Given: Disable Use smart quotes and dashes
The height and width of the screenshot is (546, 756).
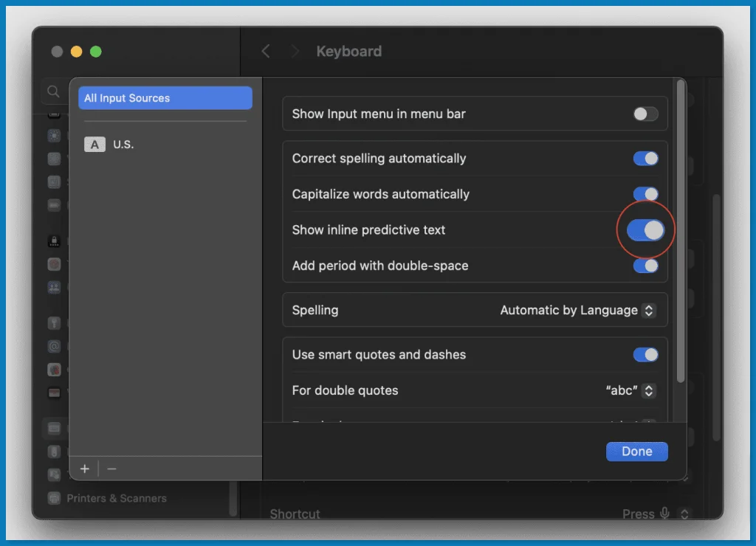Looking at the screenshot, I should point(645,355).
